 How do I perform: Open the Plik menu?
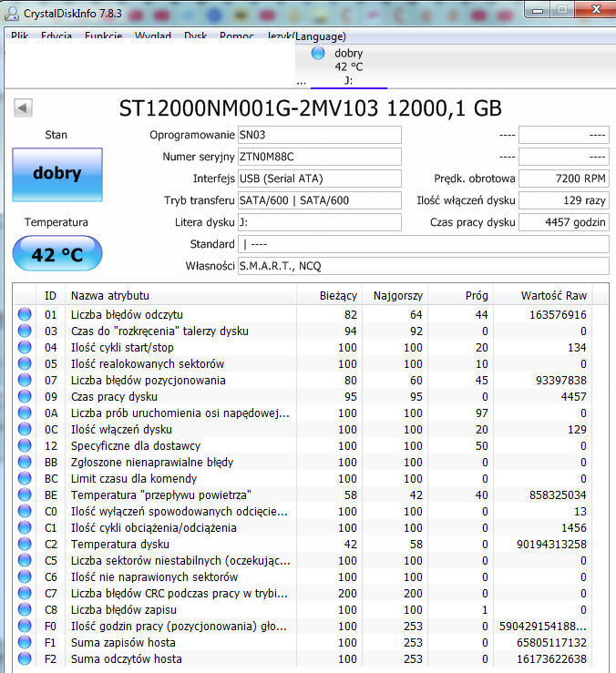(x=20, y=36)
